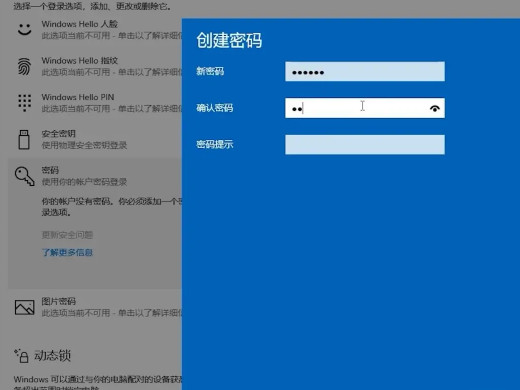
Task: Click the text 使用你的帐户密码登录
Action: pos(84,182)
